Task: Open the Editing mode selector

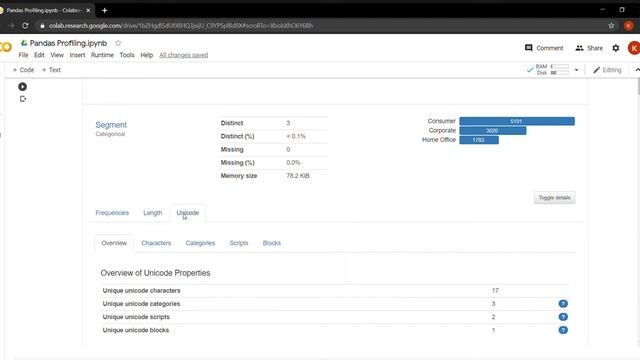Action: point(607,70)
